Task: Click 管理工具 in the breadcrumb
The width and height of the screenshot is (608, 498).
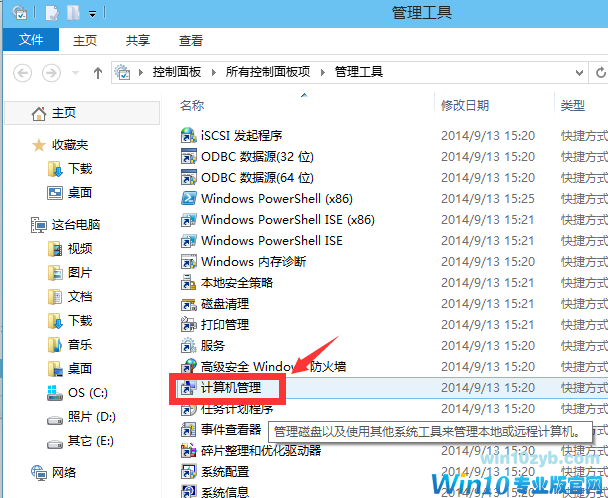Action: point(359,72)
